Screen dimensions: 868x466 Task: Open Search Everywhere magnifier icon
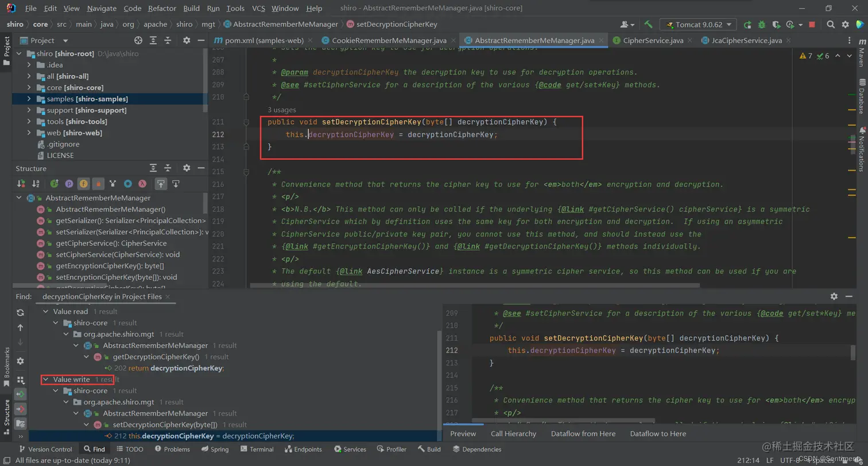point(831,25)
